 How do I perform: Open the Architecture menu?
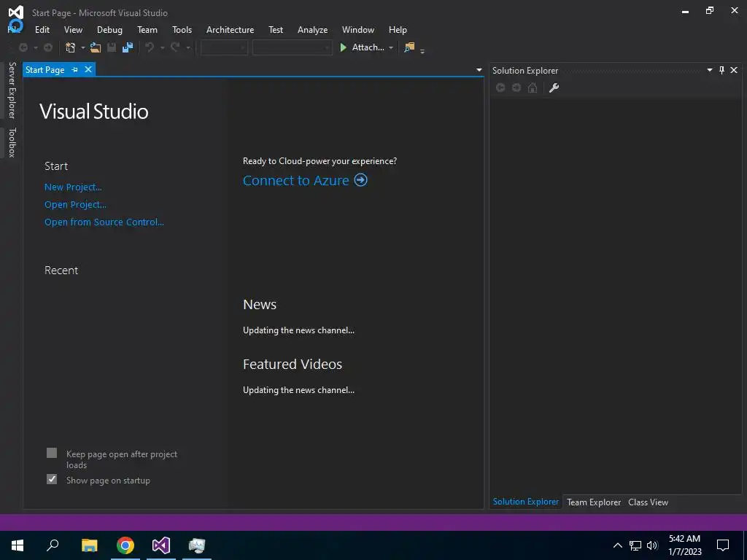click(230, 29)
